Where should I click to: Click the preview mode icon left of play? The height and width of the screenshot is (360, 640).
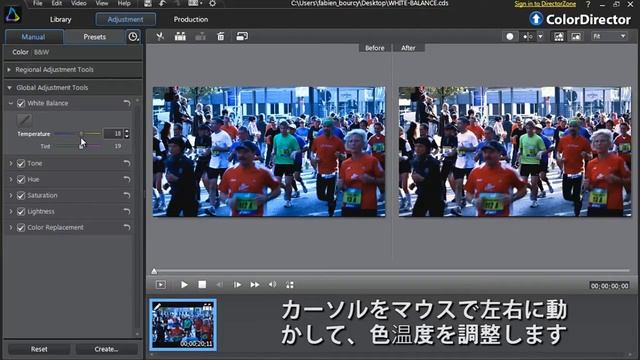161,284
